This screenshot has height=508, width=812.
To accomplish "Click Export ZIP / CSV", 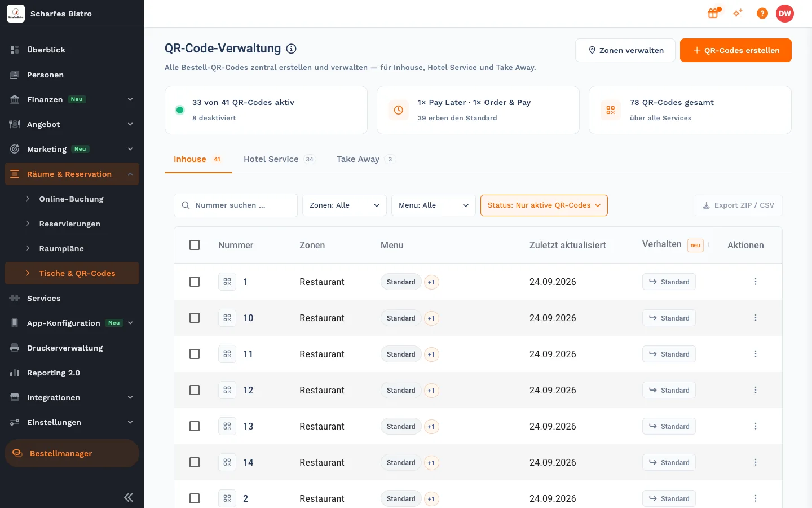I will tap(738, 205).
